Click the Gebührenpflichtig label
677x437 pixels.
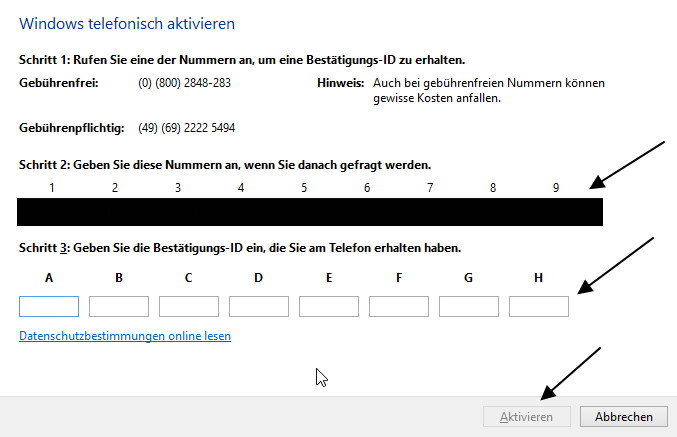tap(72, 128)
